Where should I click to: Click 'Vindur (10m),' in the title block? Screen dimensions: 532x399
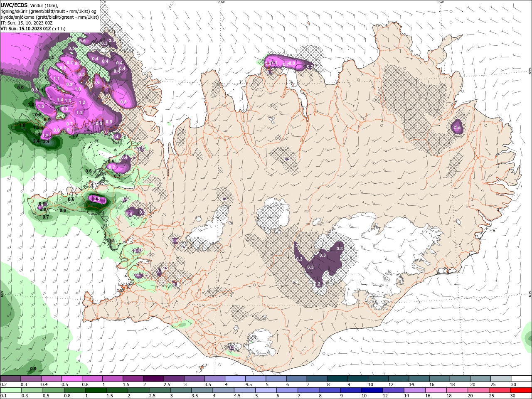pyautogui.click(x=44, y=5)
